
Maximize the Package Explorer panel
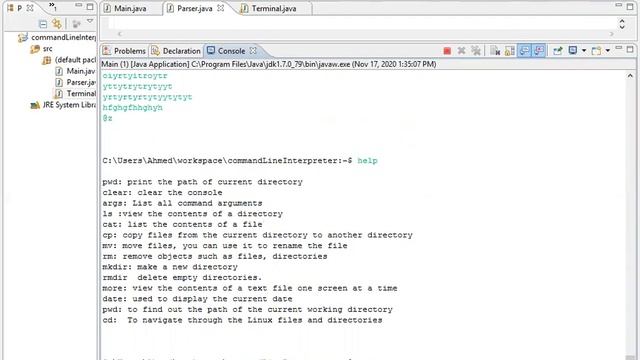point(90,7)
